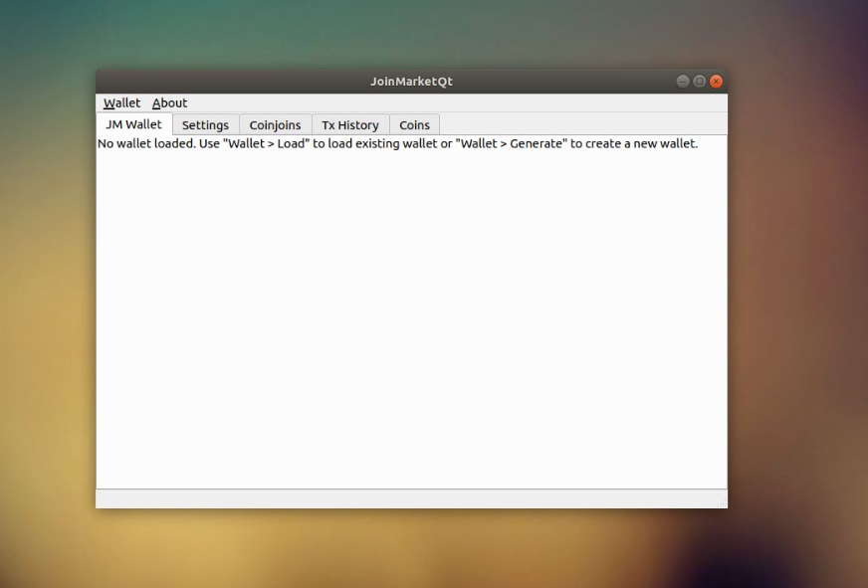Select the JM Wallet tab
The height and width of the screenshot is (588, 868).
coord(134,124)
